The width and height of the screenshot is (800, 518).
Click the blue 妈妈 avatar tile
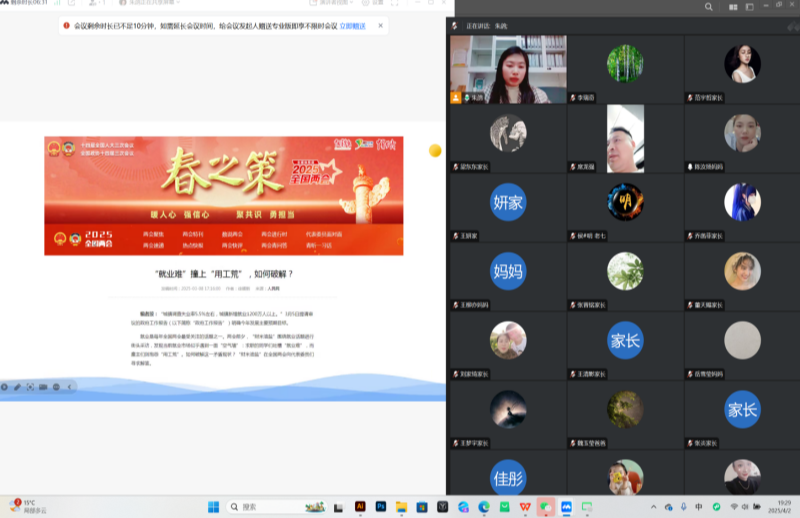508,271
